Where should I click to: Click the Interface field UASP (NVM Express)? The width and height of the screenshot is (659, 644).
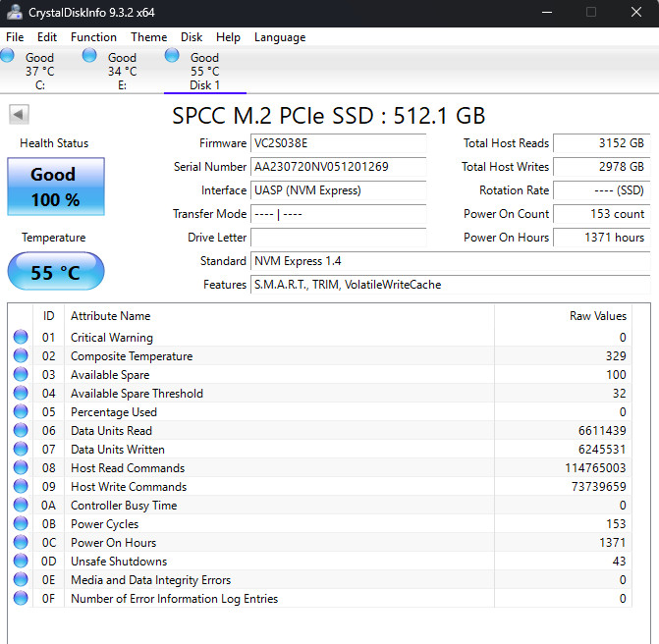pos(338,190)
